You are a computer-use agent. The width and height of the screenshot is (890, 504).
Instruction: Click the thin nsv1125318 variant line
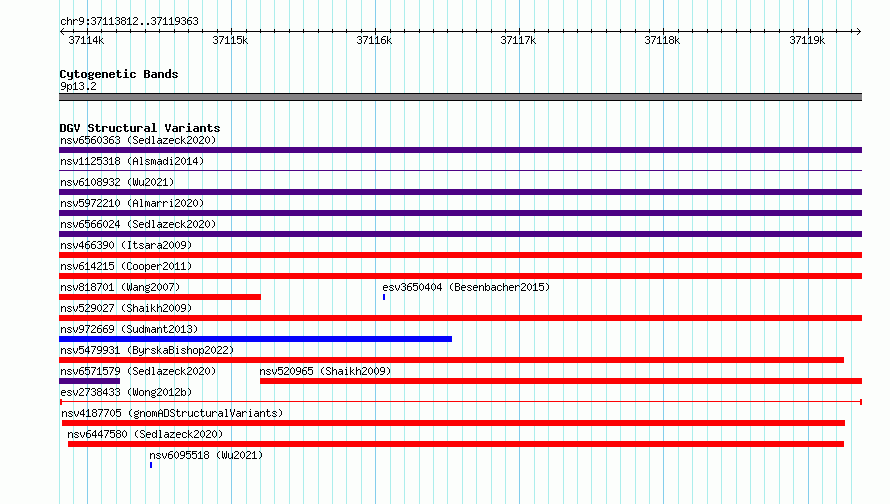460,170
